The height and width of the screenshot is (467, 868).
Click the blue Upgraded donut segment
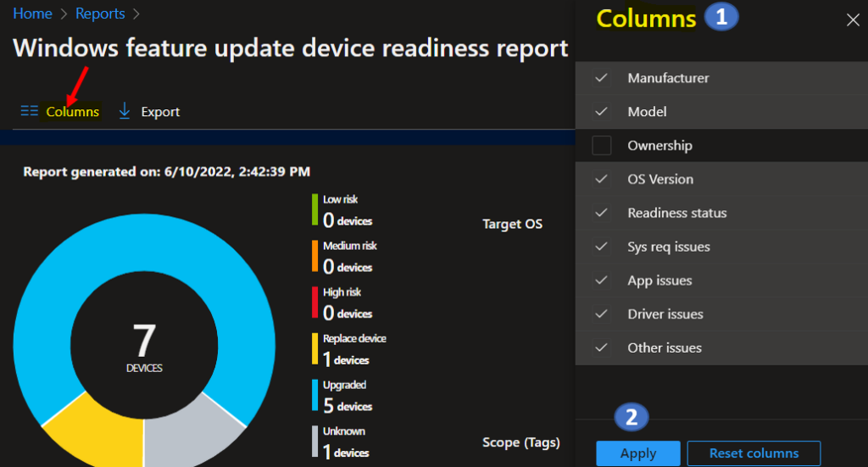pyautogui.click(x=144, y=242)
